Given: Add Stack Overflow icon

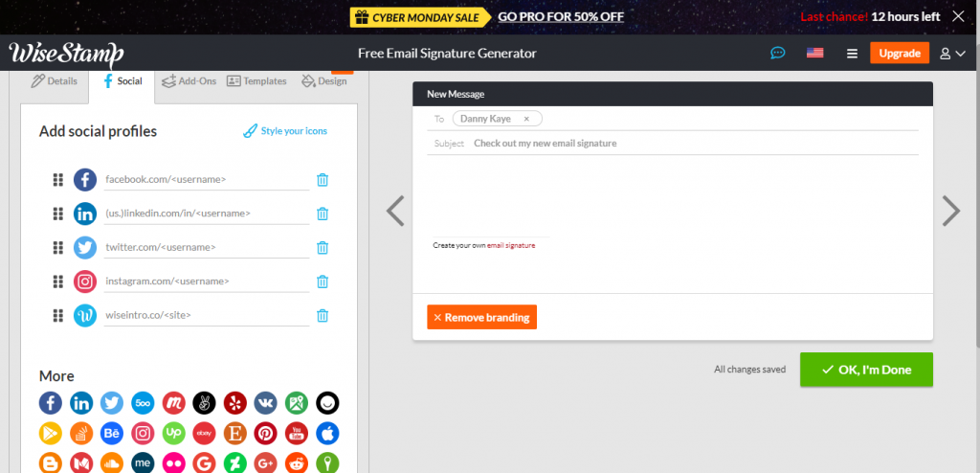Looking at the screenshot, I should tap(81, 433).
